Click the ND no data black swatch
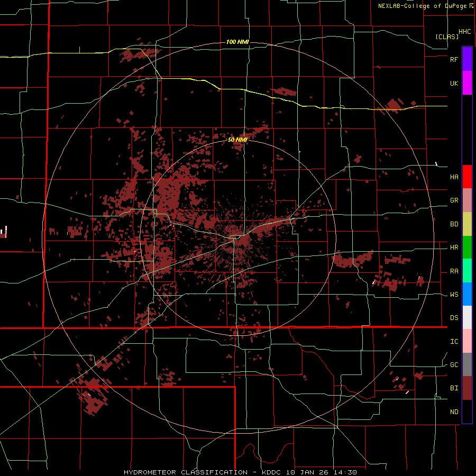The width and height of the screenshot is (476, 476). click(x=467, y=411)
